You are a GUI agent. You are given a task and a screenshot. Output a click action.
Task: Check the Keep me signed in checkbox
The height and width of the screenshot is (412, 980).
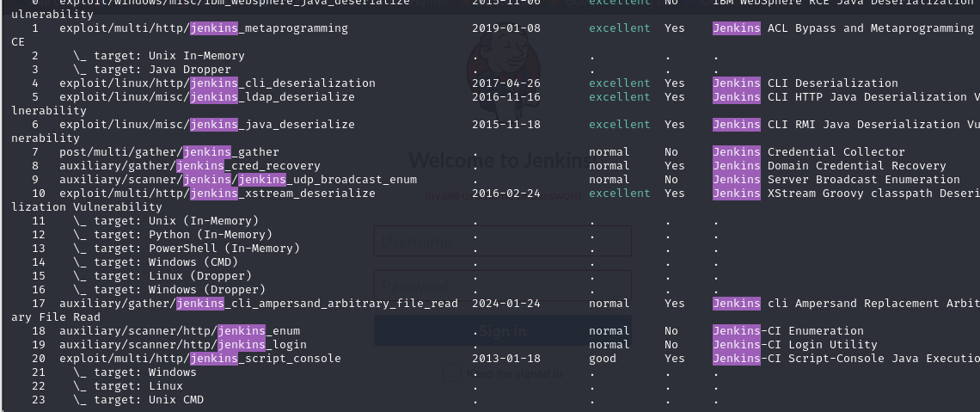click(x=452, y=372)
